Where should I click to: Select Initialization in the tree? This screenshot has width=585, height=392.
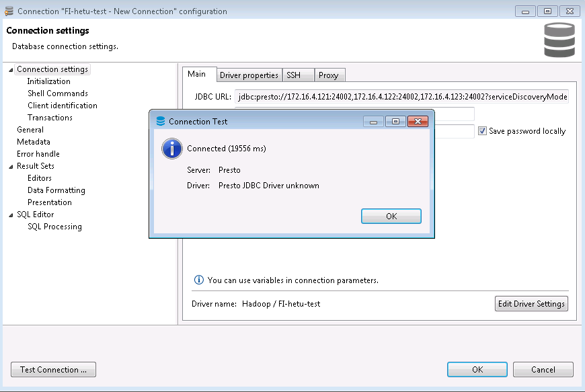point(48,81)
